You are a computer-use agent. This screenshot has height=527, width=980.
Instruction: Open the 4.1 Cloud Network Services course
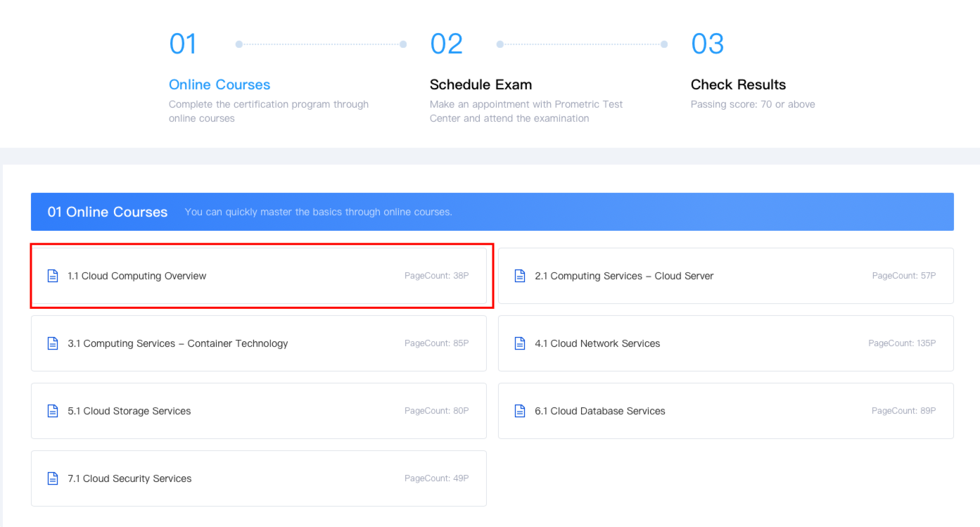(x=597, y=343)
